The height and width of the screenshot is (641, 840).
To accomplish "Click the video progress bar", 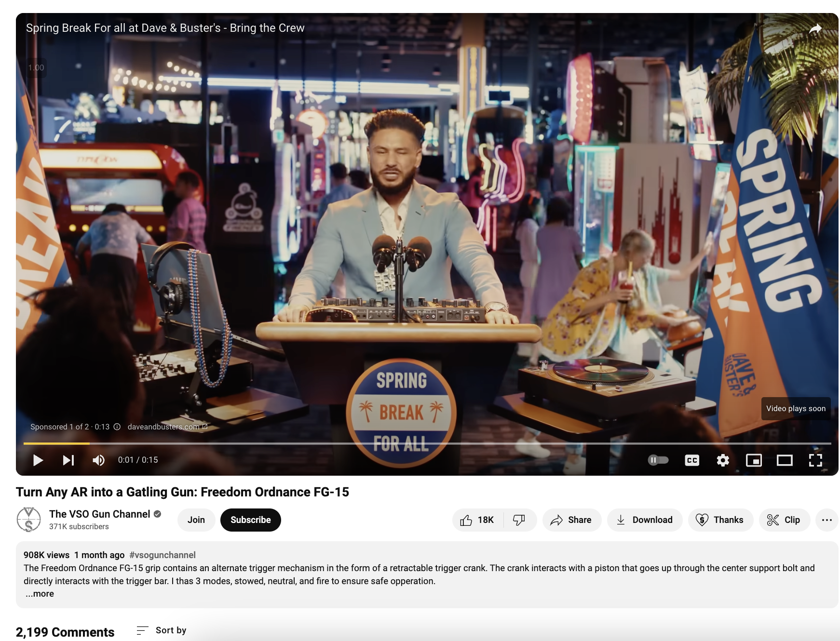I will point(427,443).
